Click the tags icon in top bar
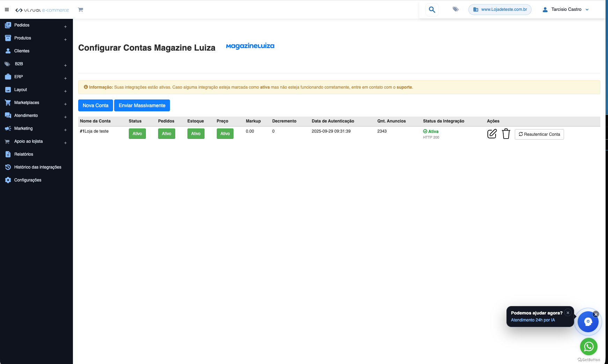 tap(455, 9)
